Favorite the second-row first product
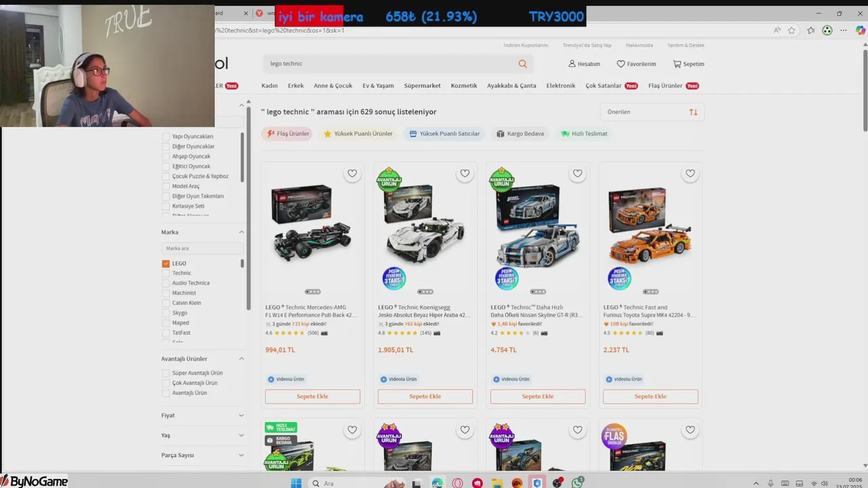This screenshot has width=868, height=488. tap(352, 430)
